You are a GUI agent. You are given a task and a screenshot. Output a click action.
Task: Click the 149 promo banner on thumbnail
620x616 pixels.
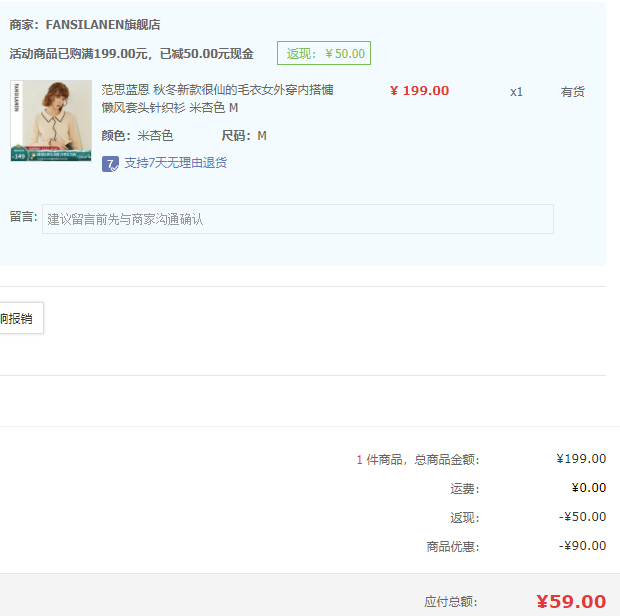[51, 154]
